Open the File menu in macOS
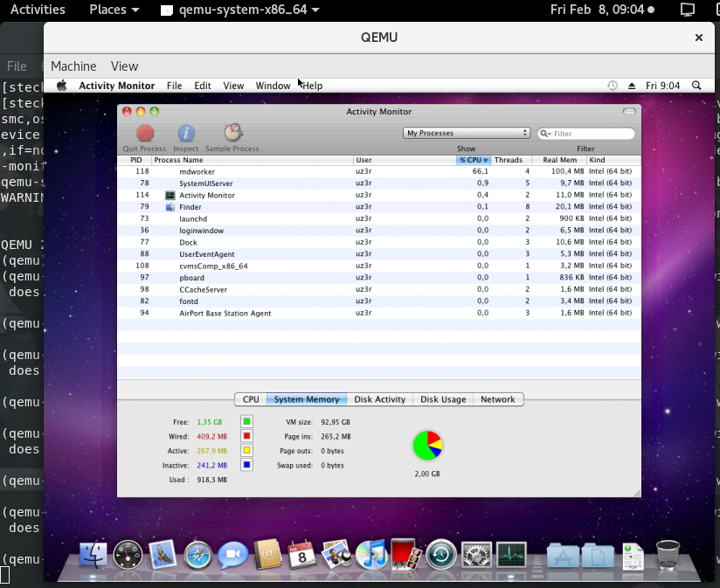Image resolution: width=720 pixels, height=588 pixels. 174,86
